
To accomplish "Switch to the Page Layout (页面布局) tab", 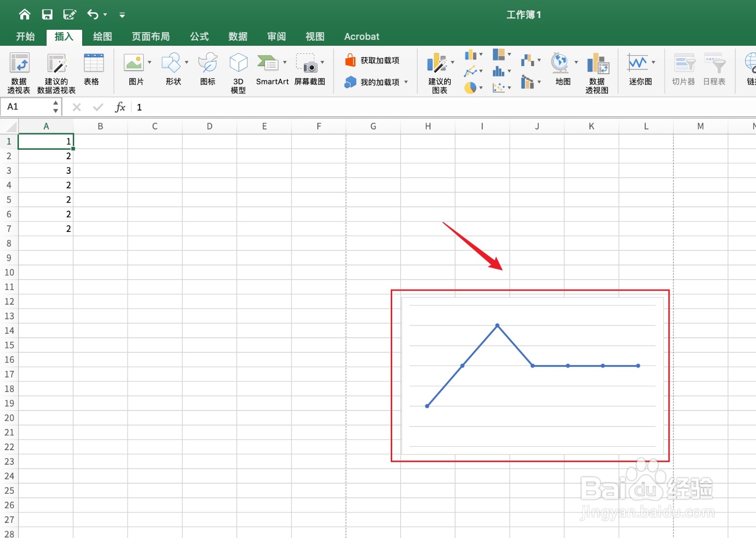I will [x=151, y=37].
